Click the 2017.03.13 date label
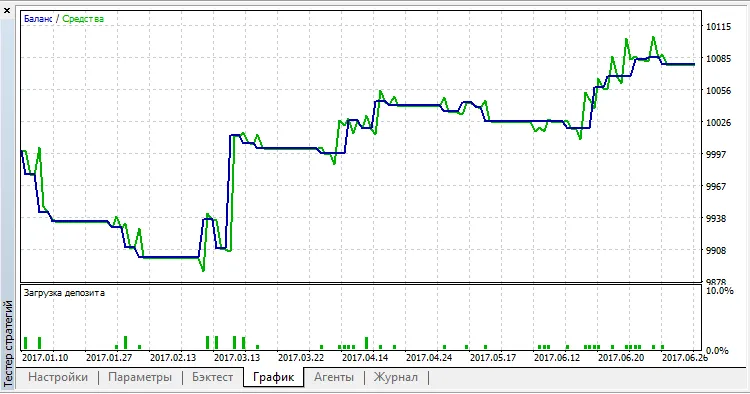Image resolution: width=750 pixels, height=394 pixels. tap(237, 358)
